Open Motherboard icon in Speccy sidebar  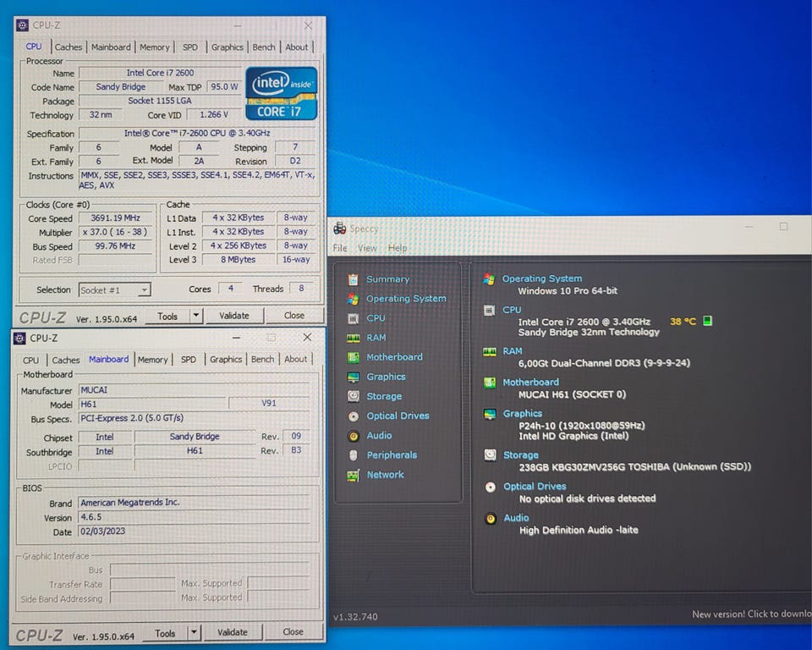click(353, 357)
